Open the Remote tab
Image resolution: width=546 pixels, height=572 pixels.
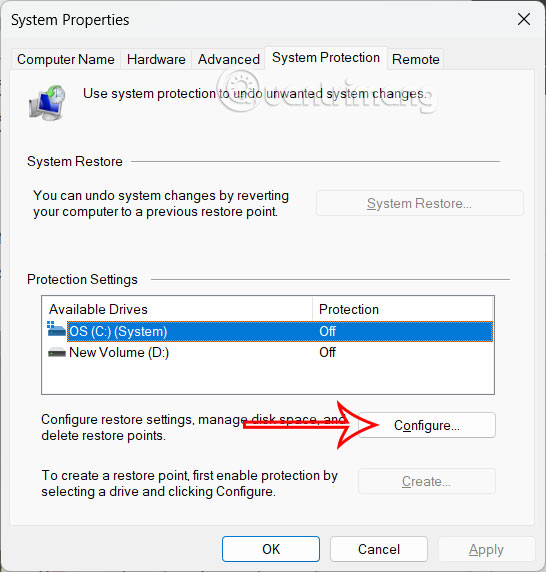click(416, 59)
